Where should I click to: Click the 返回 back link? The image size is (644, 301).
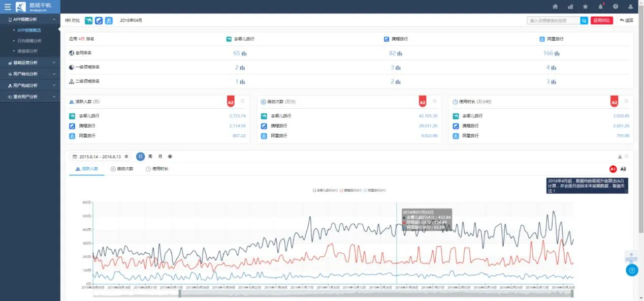pos(627,21)
